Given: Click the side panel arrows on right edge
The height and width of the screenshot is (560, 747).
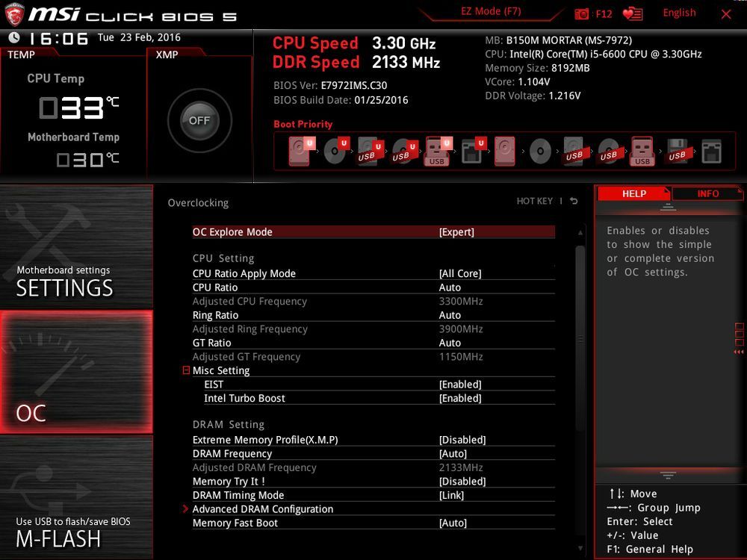Looking at the screenshot, I should [x=739, y=338].
